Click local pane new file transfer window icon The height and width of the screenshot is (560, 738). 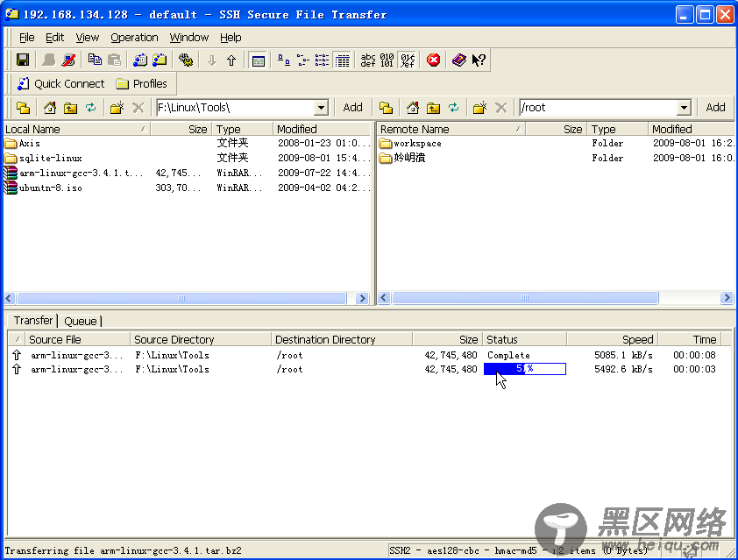pos(23,108)
